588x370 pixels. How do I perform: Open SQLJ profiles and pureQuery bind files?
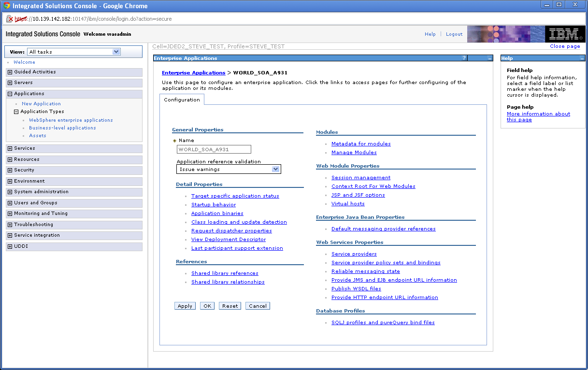[x=383, y=323]
